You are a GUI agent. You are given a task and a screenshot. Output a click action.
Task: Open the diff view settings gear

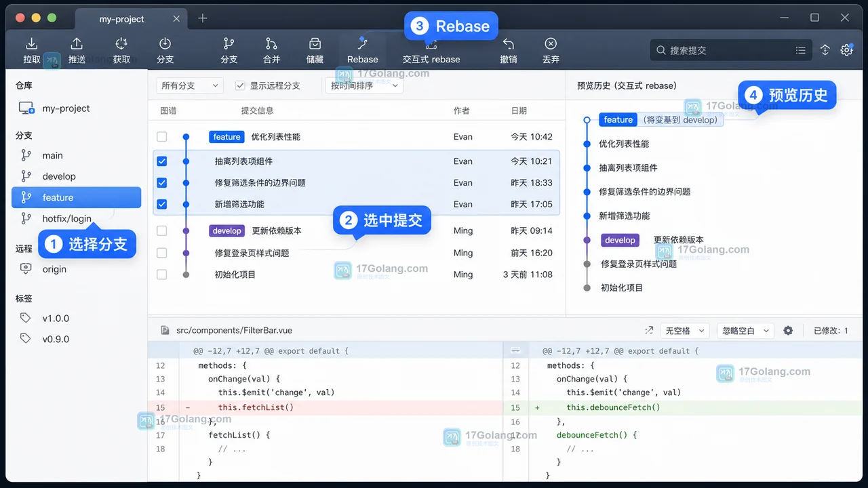[788, 331]
